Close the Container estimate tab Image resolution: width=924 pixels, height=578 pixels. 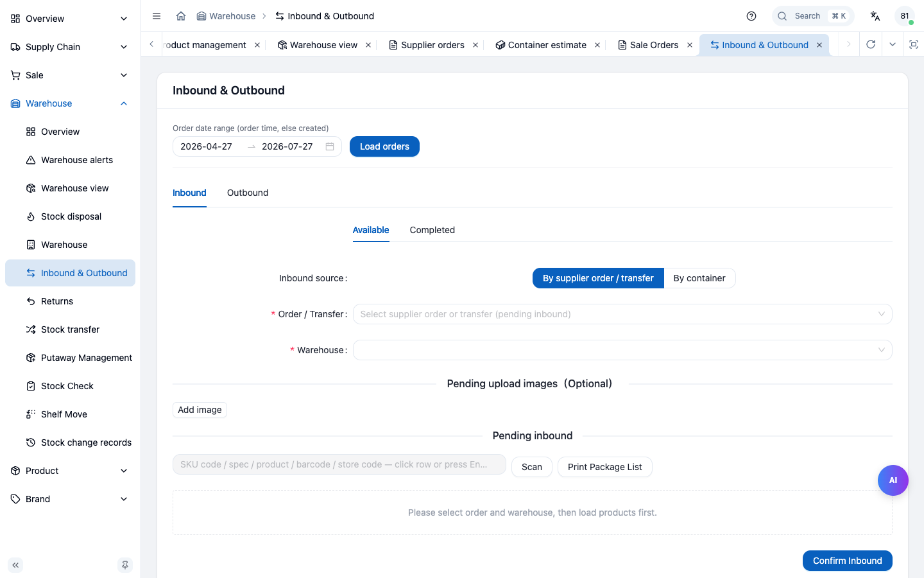tap(597, 45)
